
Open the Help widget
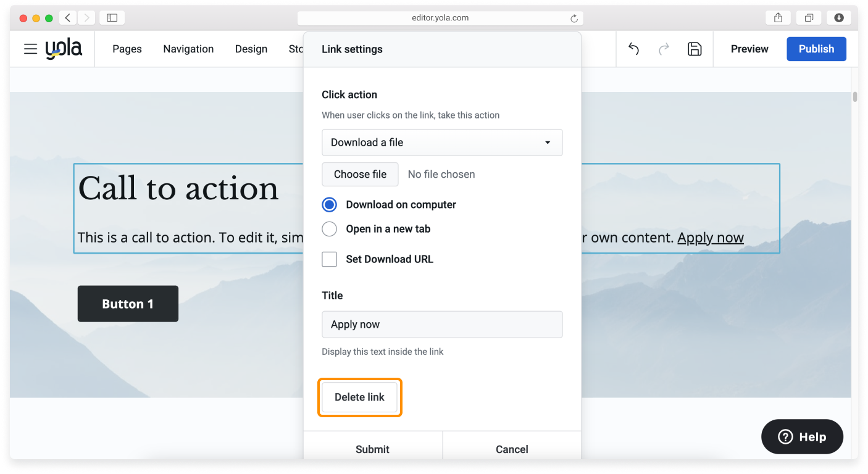[x=801, y=436]
